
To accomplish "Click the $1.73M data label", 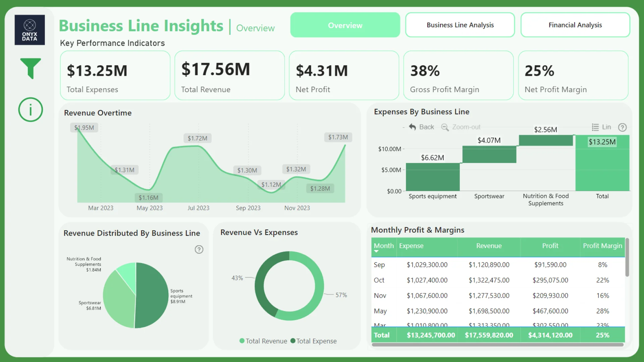I will (x=338, y=137).
